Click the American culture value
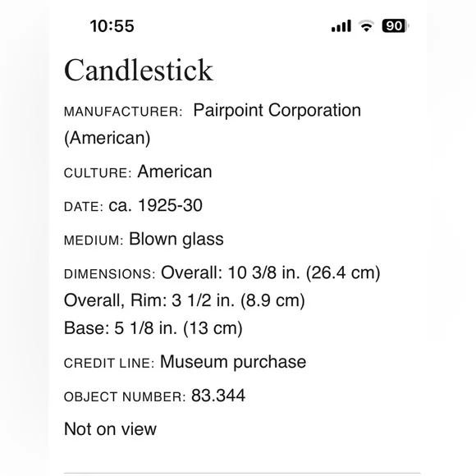Viewport: 476px width, 476px height. pos(175,172)
